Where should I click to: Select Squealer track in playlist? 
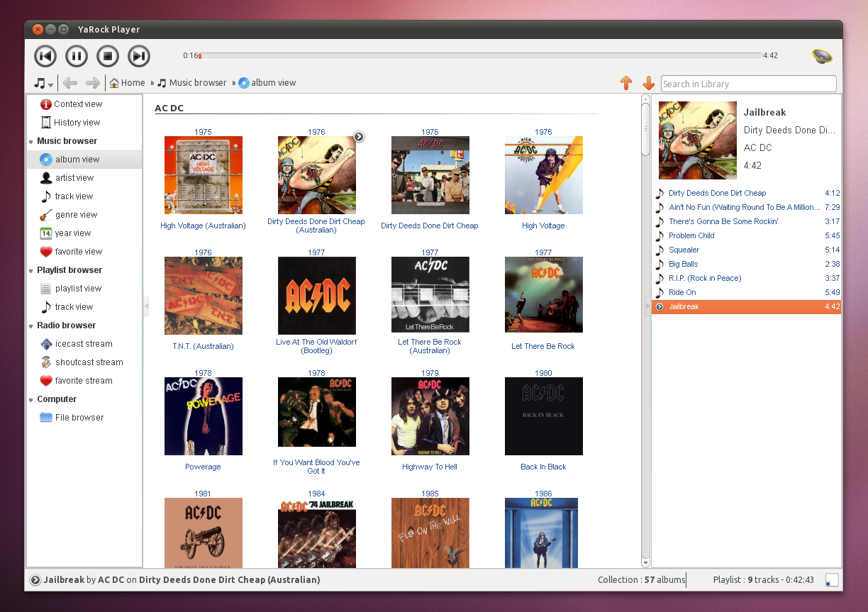point(746,250)
